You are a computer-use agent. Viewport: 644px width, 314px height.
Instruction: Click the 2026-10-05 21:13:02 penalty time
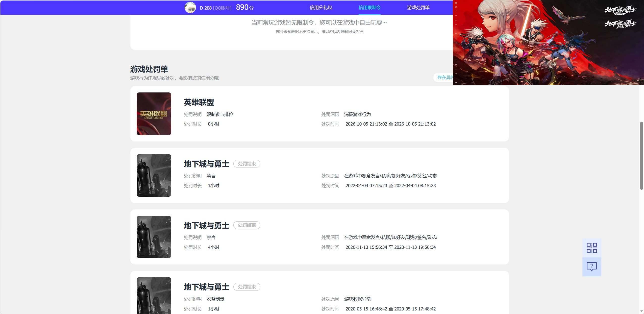[x=391, y=124]
